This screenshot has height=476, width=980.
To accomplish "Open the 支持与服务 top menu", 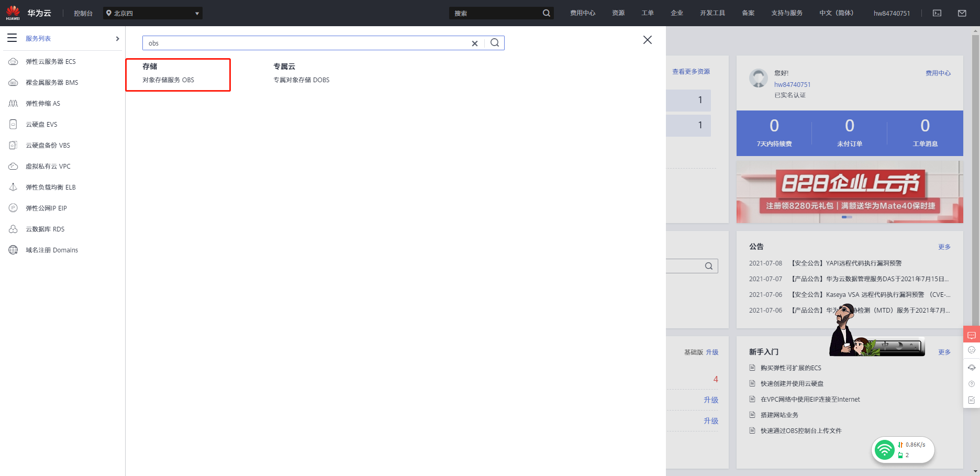I will coord(787,13).
